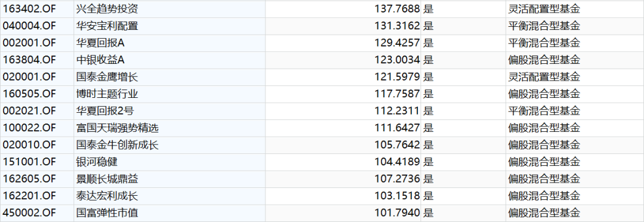Click 偏股混合型基金 in the 泰达宏利成长 row

pos(544,196)
